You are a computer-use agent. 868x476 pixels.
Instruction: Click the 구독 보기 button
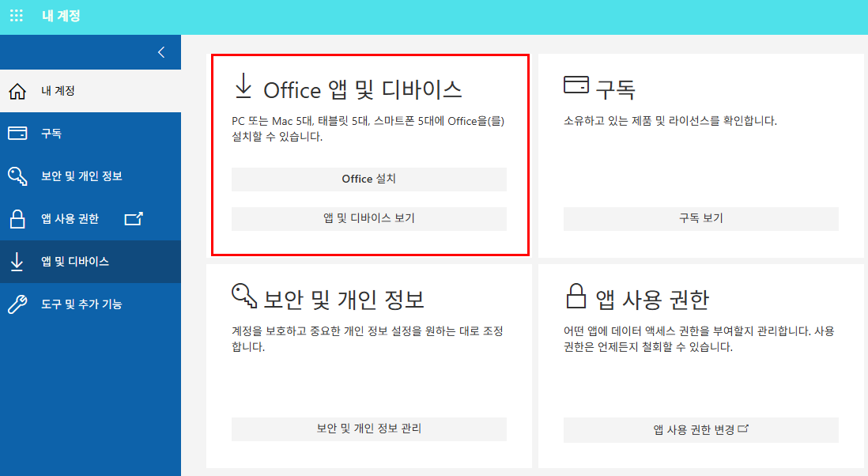point(701,218)
